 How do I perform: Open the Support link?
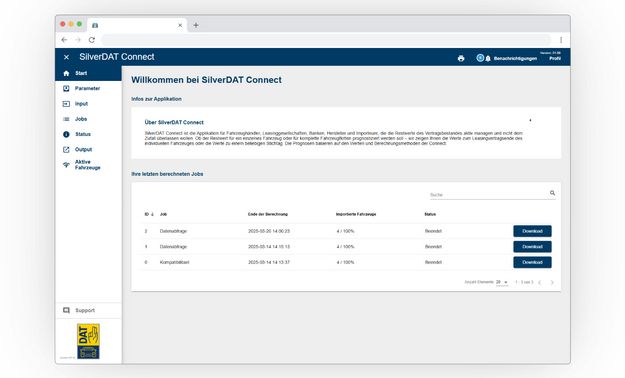[x=85, y=310]
